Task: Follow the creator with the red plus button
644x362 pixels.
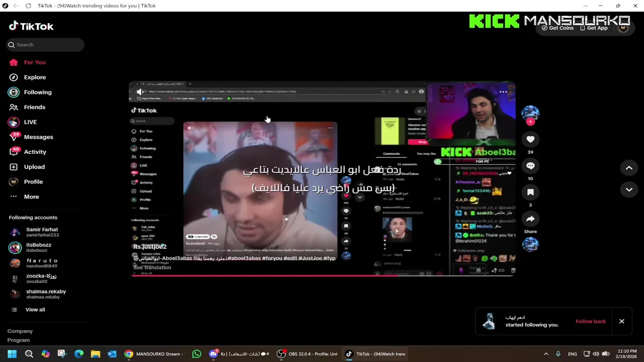Action: click(530, 122)
